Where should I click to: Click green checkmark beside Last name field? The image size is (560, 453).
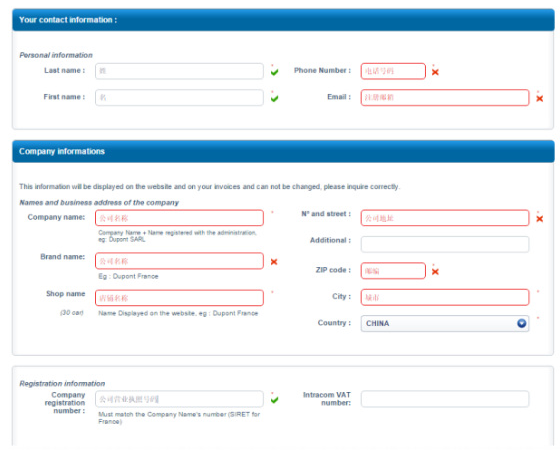point(274,72)
